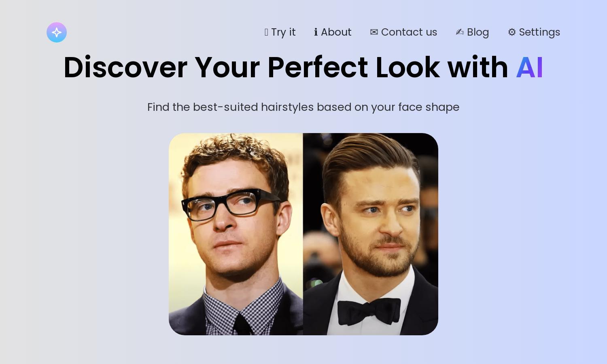
Task: Click the info icon beside About
Action: click(316, 32)
